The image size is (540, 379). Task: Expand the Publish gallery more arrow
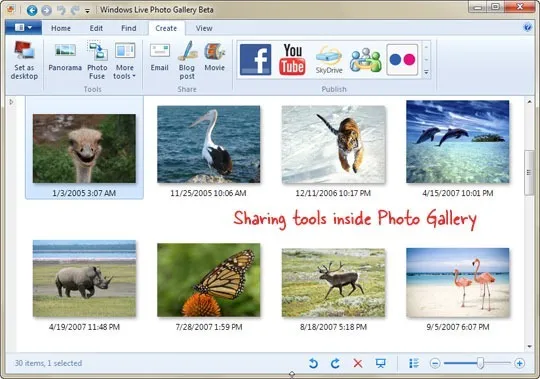point(426,72)
